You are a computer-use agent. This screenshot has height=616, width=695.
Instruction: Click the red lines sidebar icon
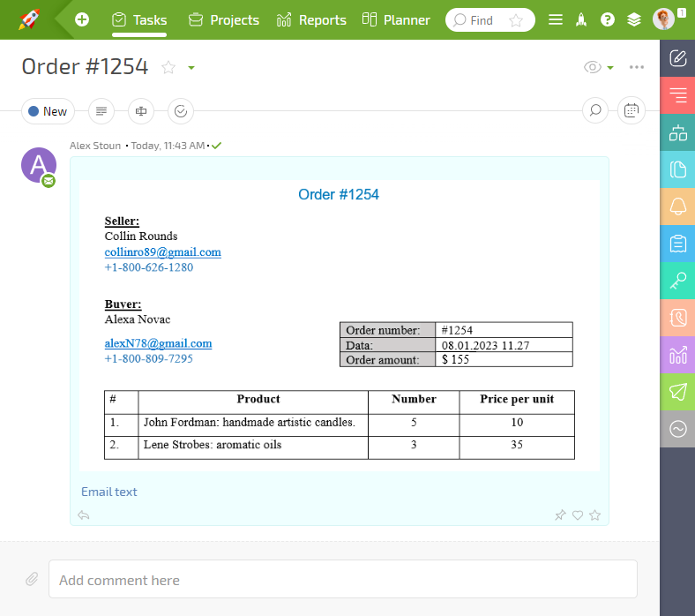(x=677, y=95)
